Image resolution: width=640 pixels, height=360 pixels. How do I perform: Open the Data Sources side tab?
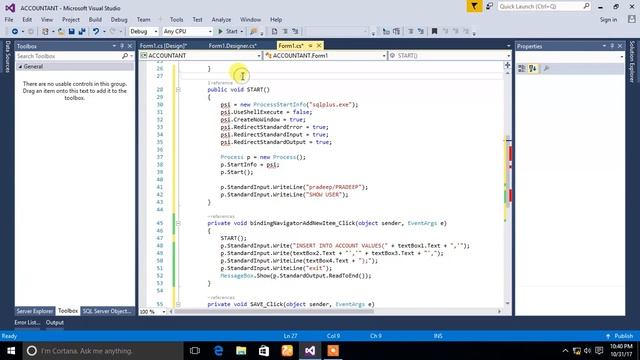pos(7,57)
